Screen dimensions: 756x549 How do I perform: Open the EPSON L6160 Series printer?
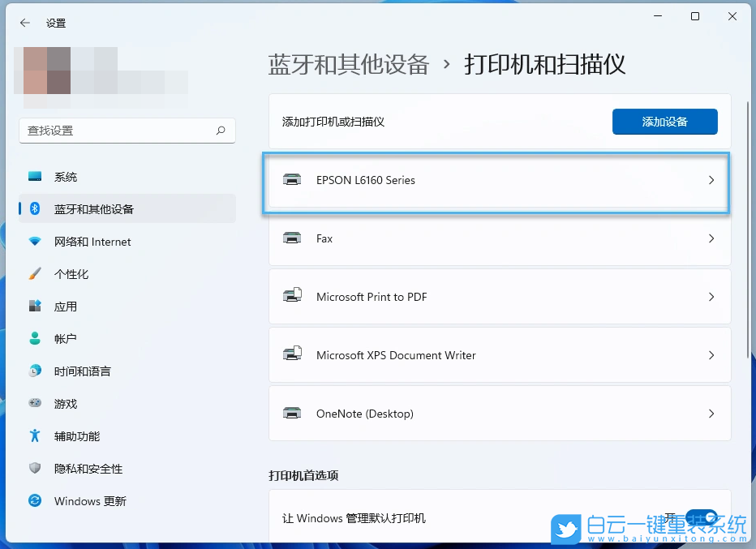(x=496, y=180)
